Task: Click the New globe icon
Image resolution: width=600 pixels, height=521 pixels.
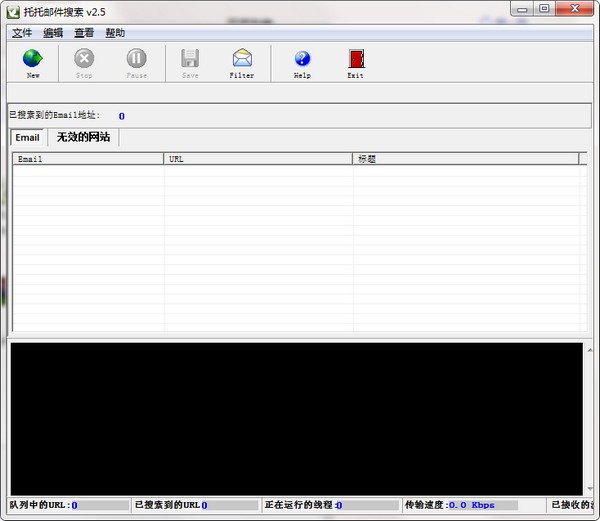Action: click(33, 59)
